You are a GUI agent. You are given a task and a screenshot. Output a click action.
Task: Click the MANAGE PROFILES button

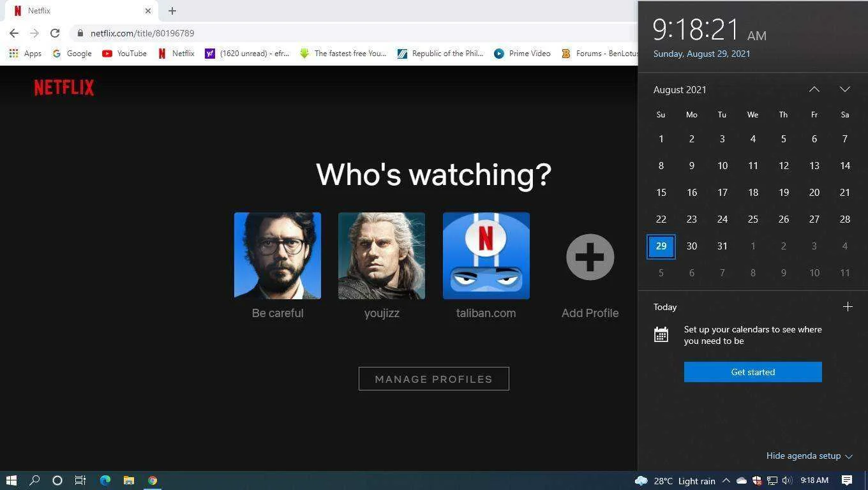pyautogui.click(x=434, y=378)
